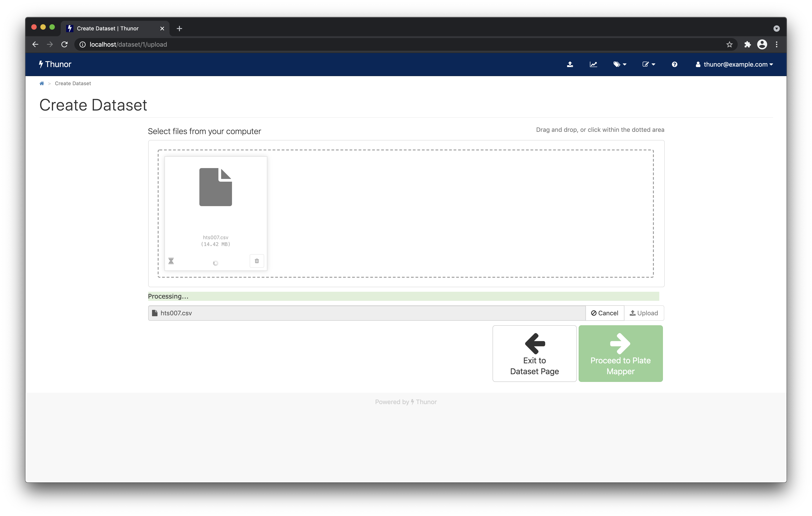Image resolution: width=812 pixels, height=516 pixels.
Task: Delete hts007.csv using the trash icon
Action: click(x=257, y=261)
